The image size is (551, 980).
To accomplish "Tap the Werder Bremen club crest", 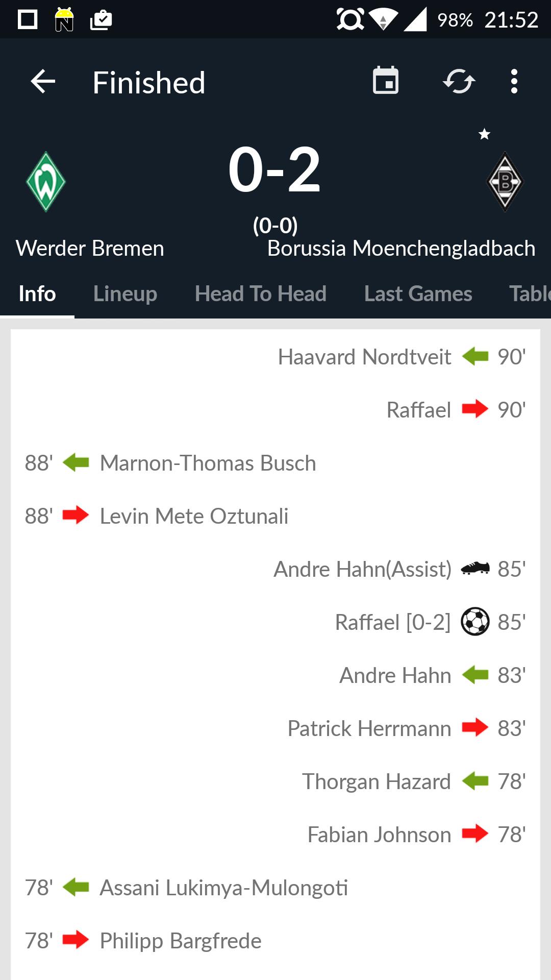I will click(46, 182).
